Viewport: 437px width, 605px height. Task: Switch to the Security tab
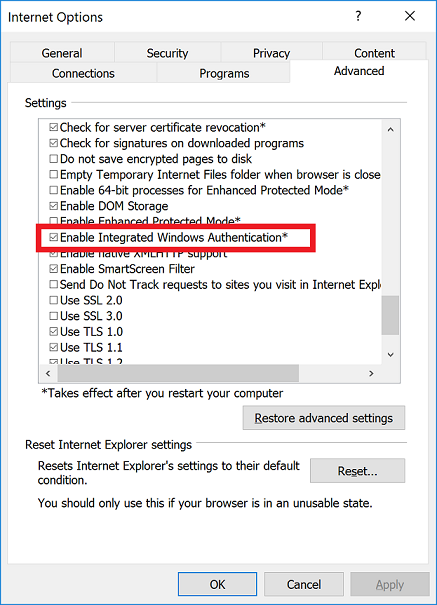(167, 52)
